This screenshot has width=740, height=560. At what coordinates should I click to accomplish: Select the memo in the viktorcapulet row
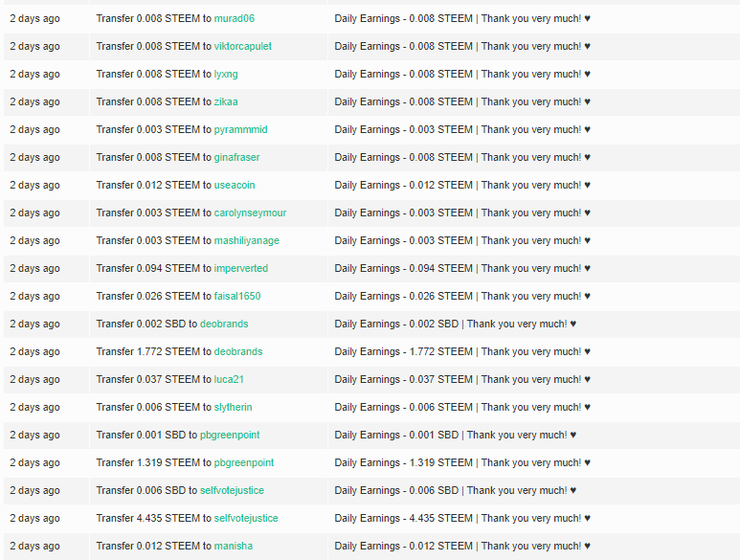tap(462, 46)
